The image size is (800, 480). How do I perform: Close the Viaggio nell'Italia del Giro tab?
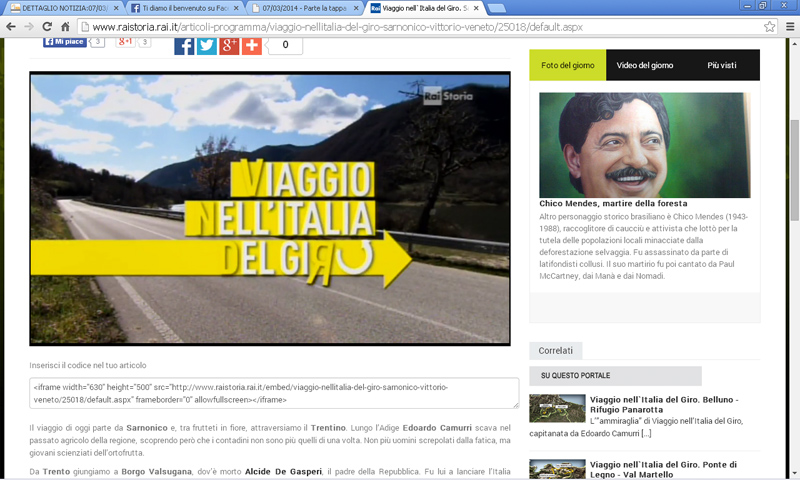(476, 8)
